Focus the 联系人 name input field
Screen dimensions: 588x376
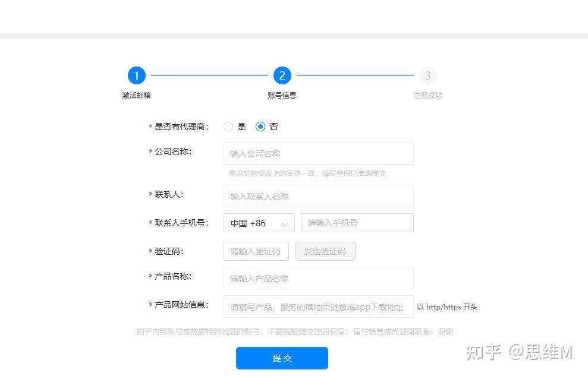tap(318, 196)
